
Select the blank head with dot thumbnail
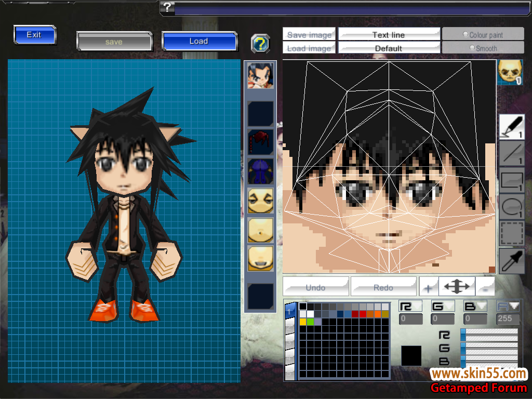260,230
